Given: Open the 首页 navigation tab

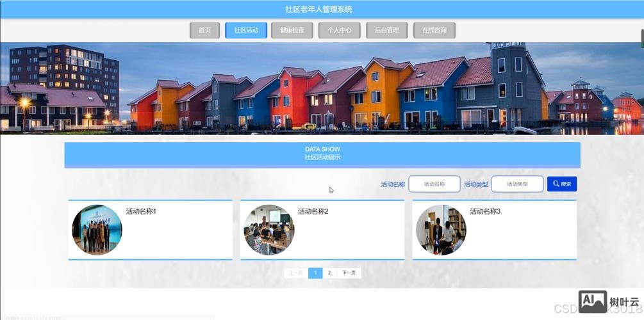Looking at the screenshot, I should pyautogui.click(x=204, y=30).
